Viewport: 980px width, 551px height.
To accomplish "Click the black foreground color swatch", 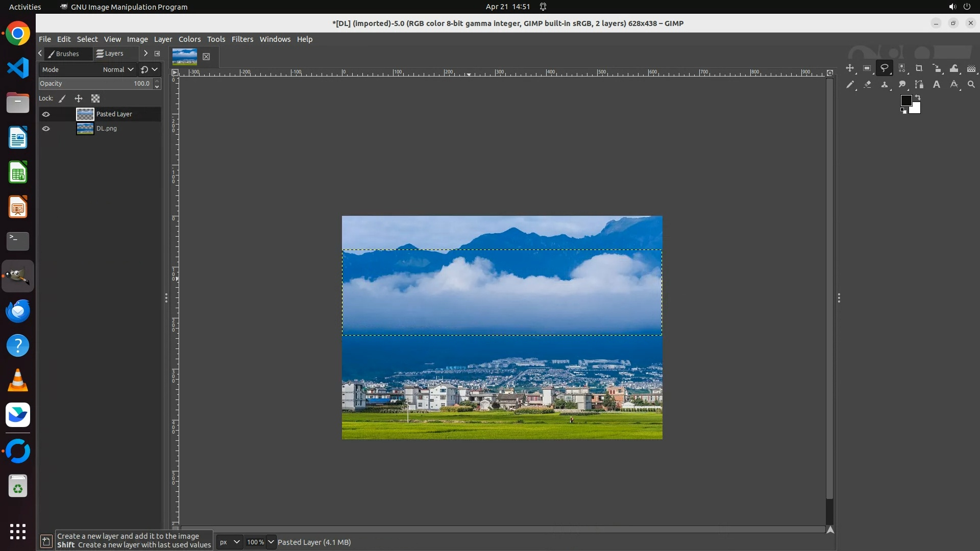I will [x=905, y=100].
